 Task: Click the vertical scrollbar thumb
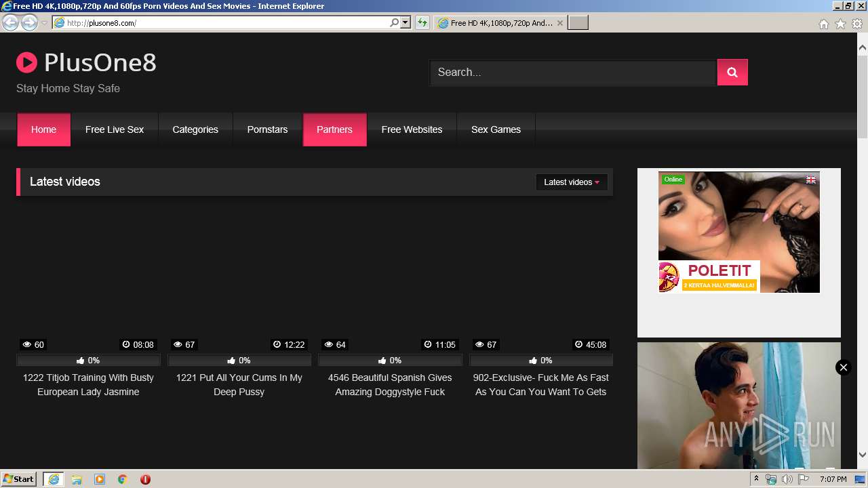point(863,97)
